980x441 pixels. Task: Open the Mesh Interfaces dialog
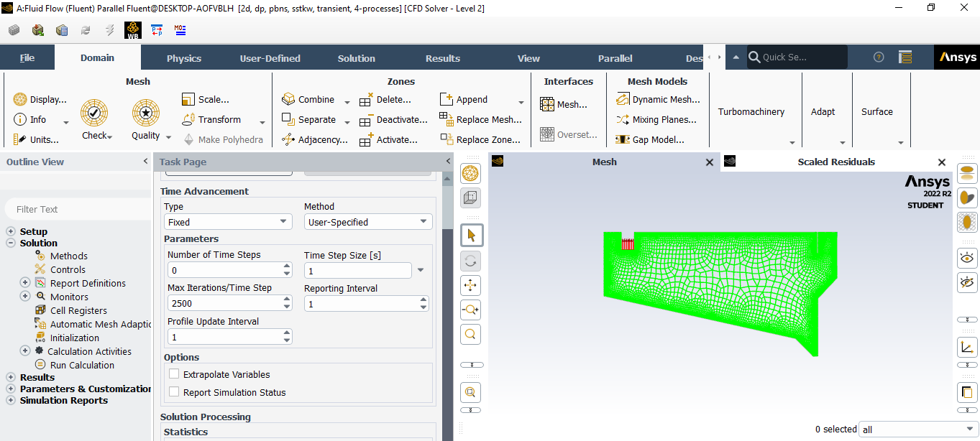[x=564, y=104]
